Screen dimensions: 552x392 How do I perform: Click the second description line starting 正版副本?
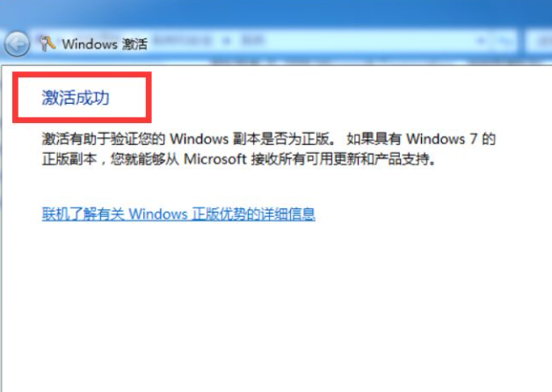pyautogui.click(x=239, y=159)
